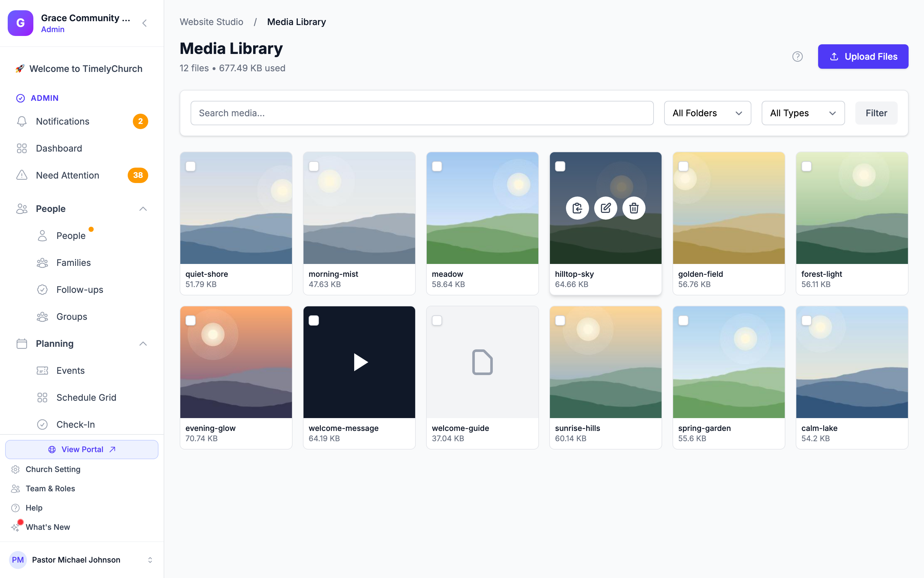Viewport: 924px width, 578px height.
Task: Open the Help menu item
Action: pos(34,508)
